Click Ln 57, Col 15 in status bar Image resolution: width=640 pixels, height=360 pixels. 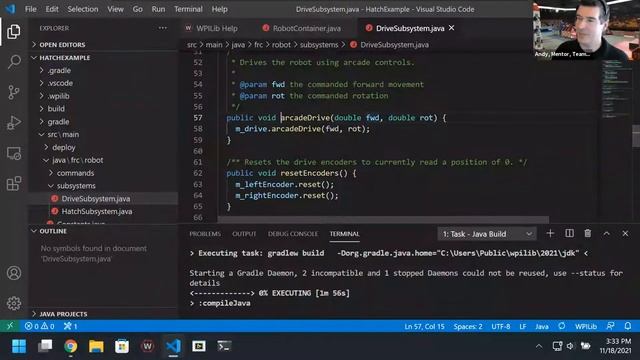(x=424, y=326)
